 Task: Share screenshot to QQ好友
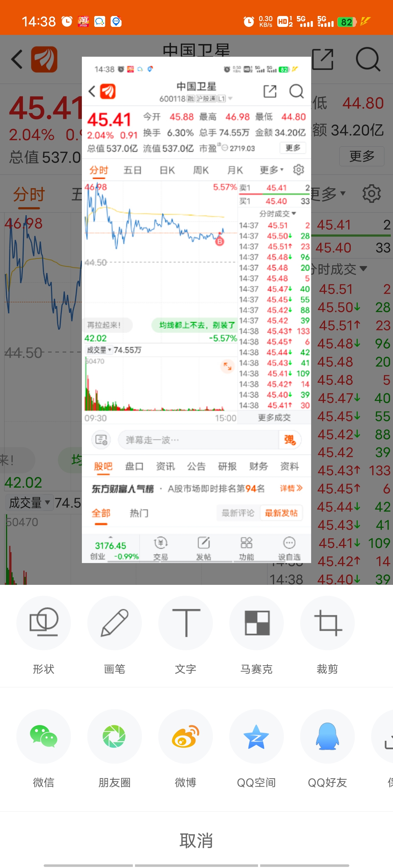click(327, 736)
